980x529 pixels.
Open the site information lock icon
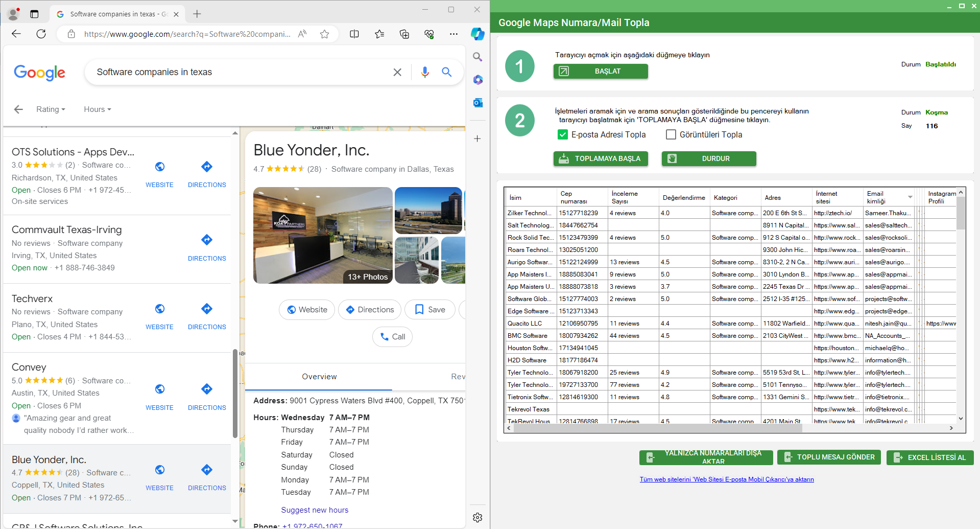71,34
